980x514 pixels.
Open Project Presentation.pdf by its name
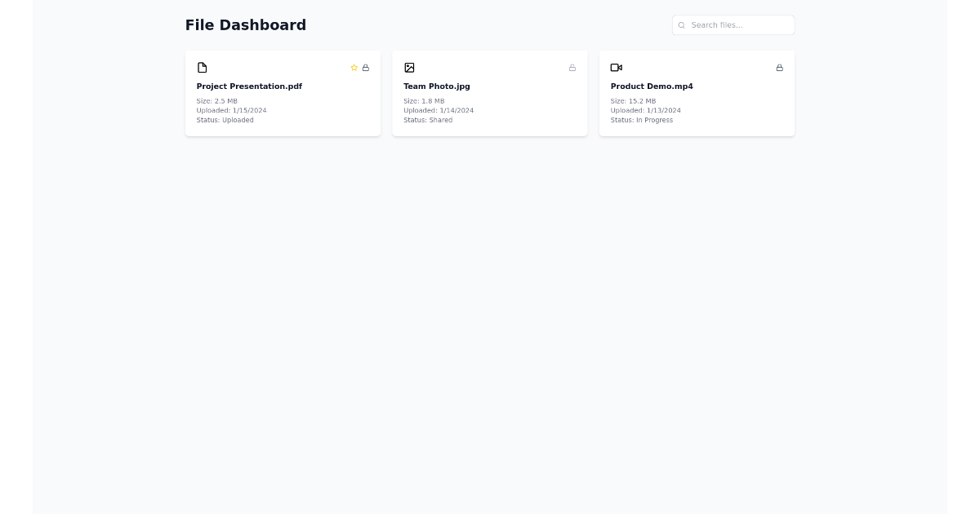[x=249, y=86]
